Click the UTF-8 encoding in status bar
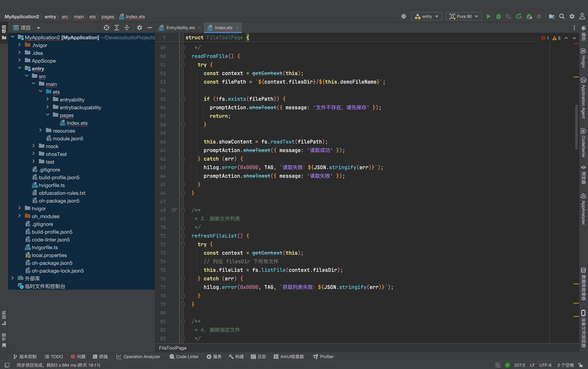 [545, 365]
